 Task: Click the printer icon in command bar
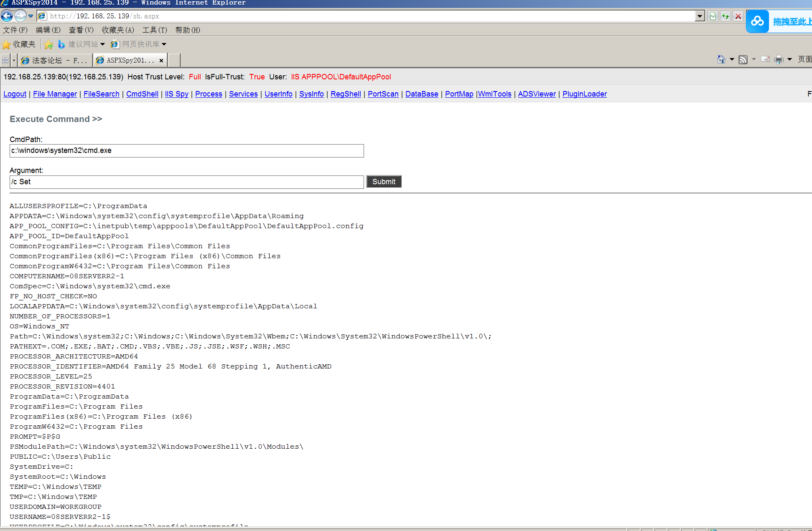778,60
